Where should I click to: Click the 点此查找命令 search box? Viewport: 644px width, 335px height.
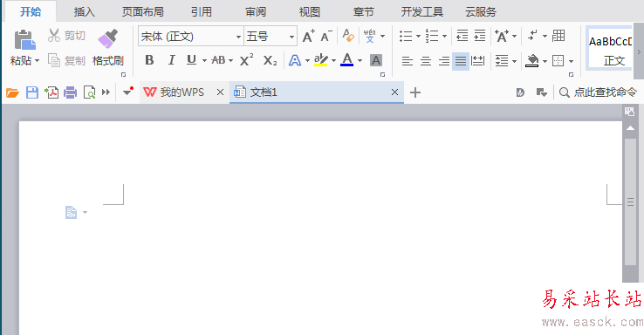[x=598, y=92]
